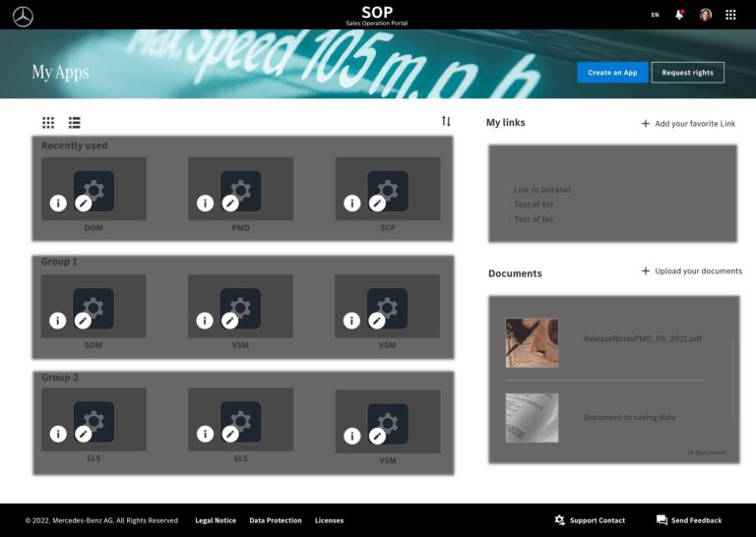Click the Documents panel scrollbar
Screen dimensions: 756x537
coord(732,378)
